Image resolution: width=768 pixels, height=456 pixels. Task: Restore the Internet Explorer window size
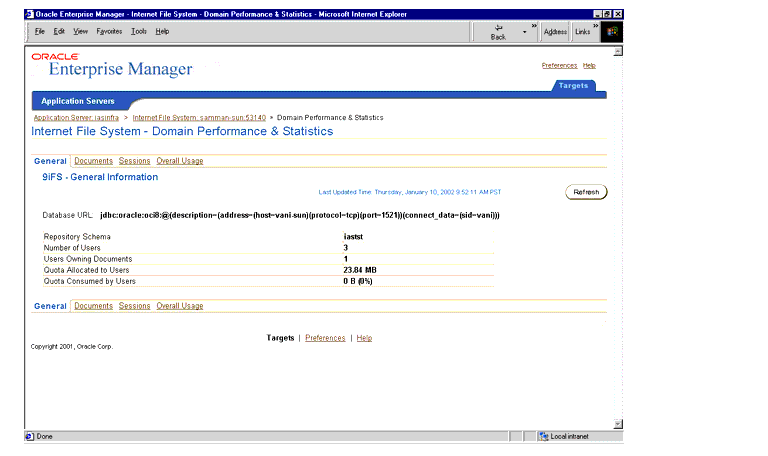(x=607, y=14)
